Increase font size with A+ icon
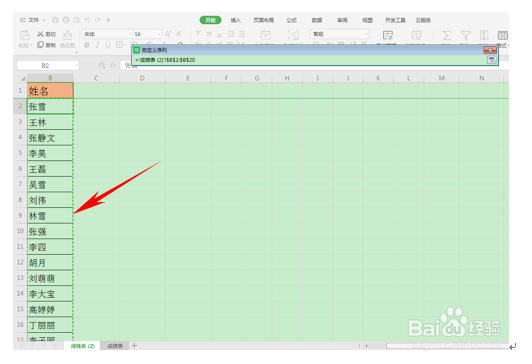The image size is (532, 364). [x=168, y=34]
